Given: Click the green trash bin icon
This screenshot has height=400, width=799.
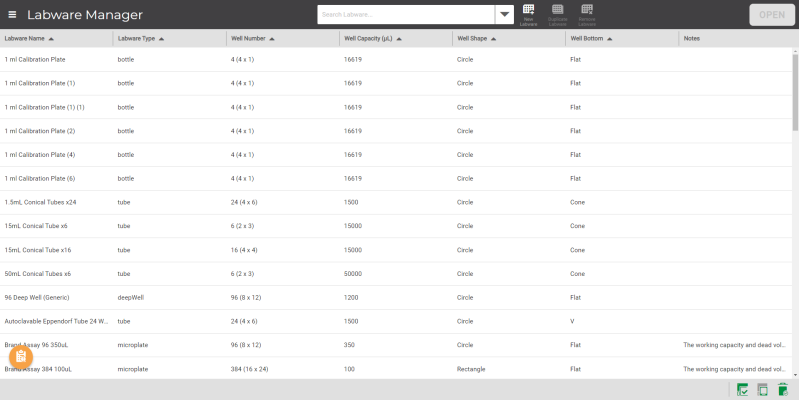Looking at the screenshot, I should pyautogui.click(x=782, y=389).
